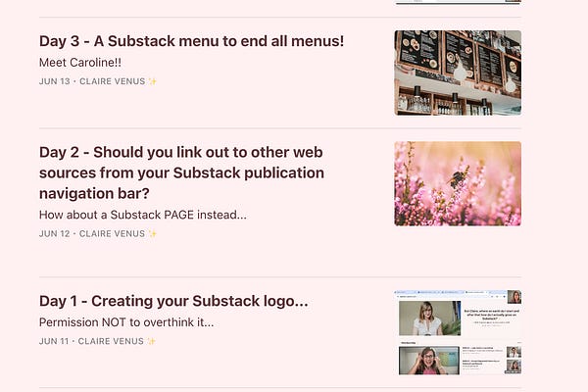
Task: Open the cafe menu boards thumbnail
Action: point(458,73)
